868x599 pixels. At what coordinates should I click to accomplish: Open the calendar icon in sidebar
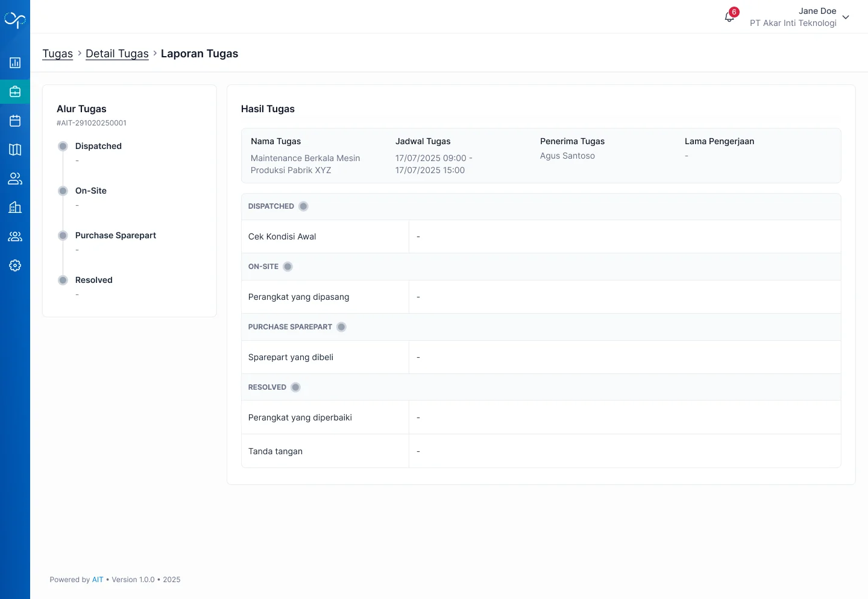15,121
